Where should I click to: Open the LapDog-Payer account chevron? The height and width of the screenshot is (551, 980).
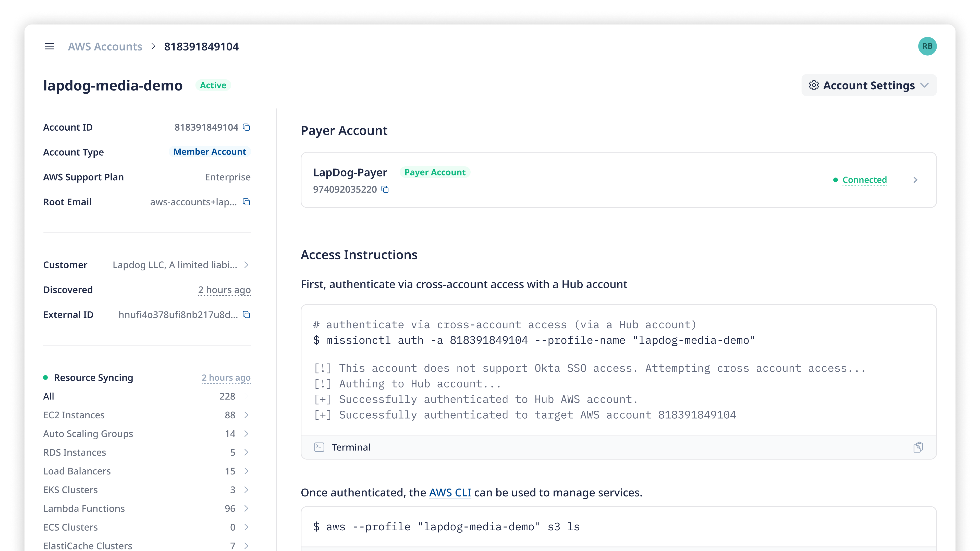[x=915, y=180]
